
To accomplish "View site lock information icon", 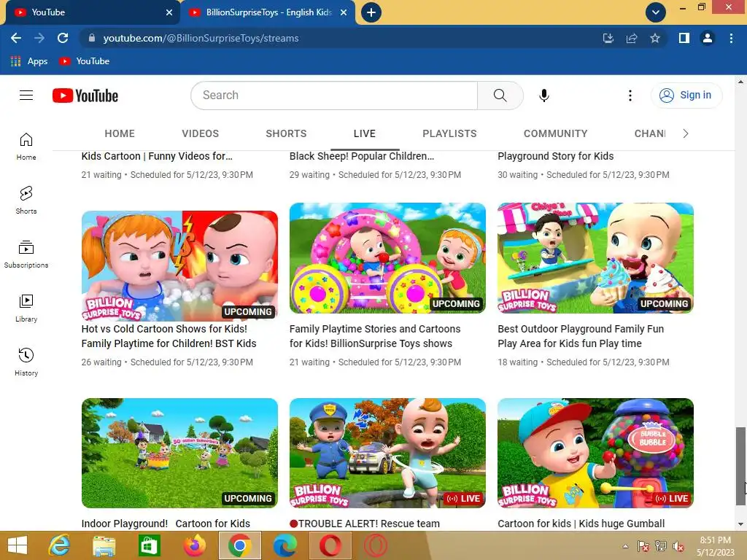I will (x=92, y=38).
